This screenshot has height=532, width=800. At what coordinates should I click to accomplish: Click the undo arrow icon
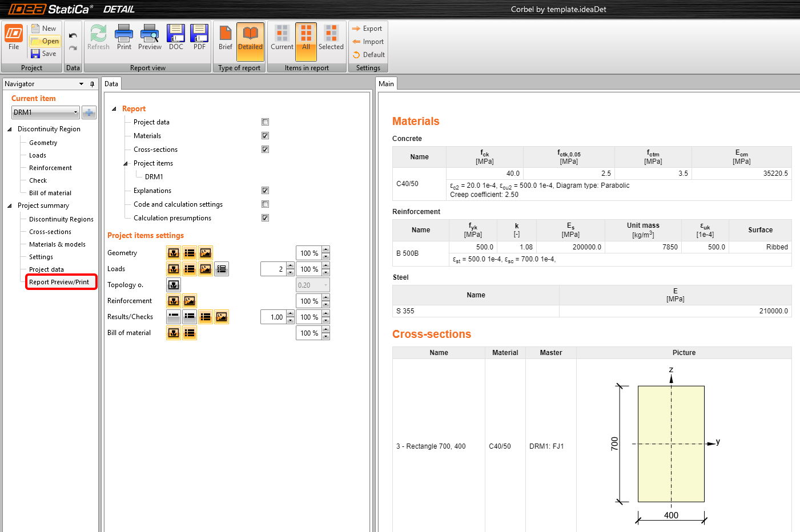pos(73,35)
